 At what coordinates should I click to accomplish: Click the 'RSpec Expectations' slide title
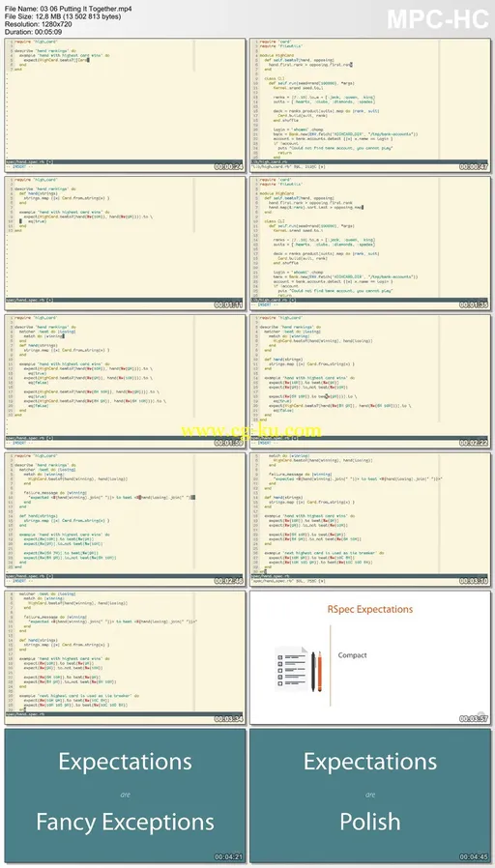pyautogui.click(x=370, y=610)
